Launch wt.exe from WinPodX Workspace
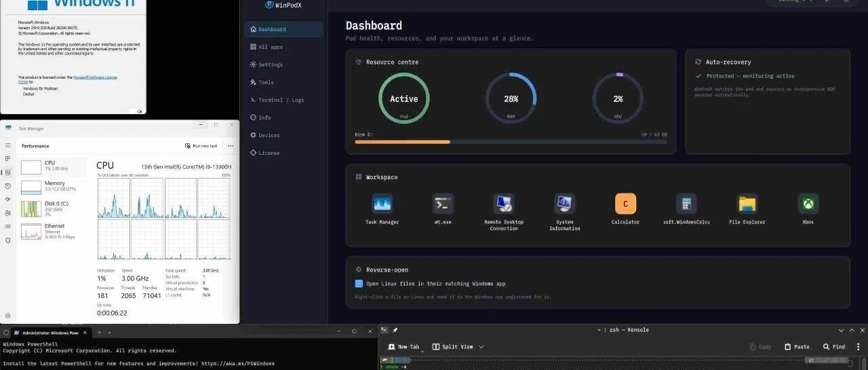 coord(443,204)
